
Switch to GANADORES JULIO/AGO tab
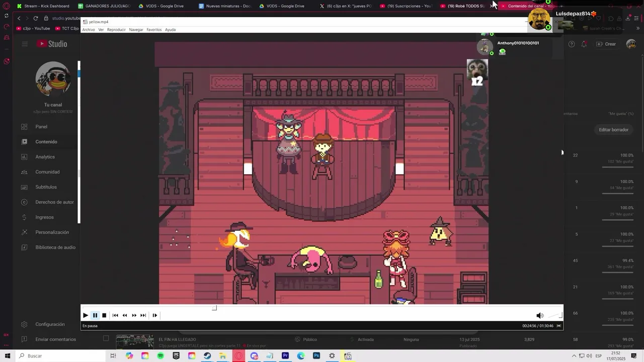pyautogui.click(x=104, y=6)
